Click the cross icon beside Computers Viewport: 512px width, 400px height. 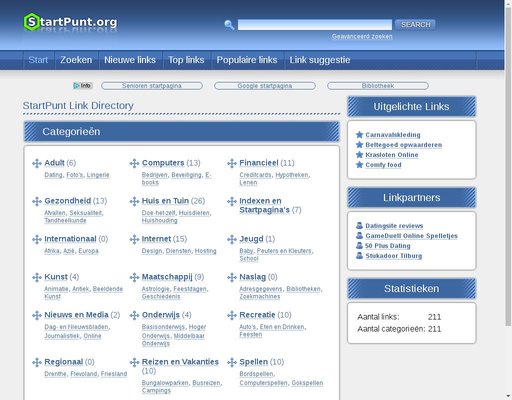(x=134, y=163)
